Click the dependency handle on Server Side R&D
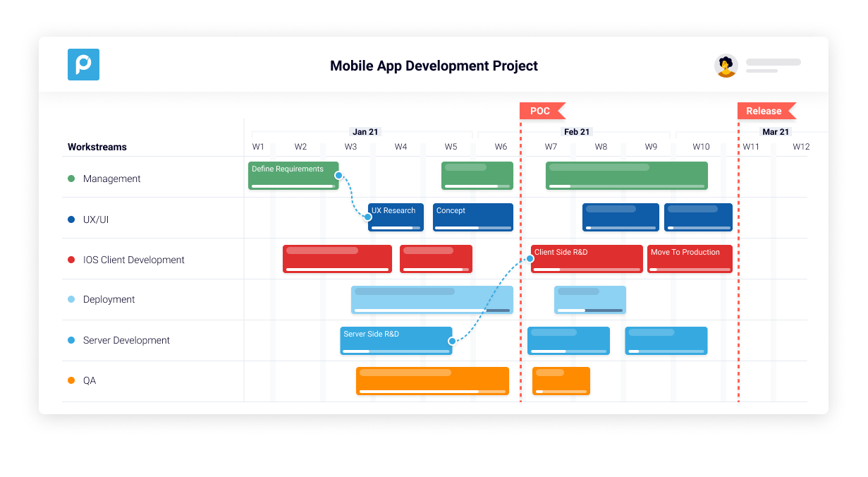Image resolution: width=868 pixels, height=477 pixels. (452, 341)
